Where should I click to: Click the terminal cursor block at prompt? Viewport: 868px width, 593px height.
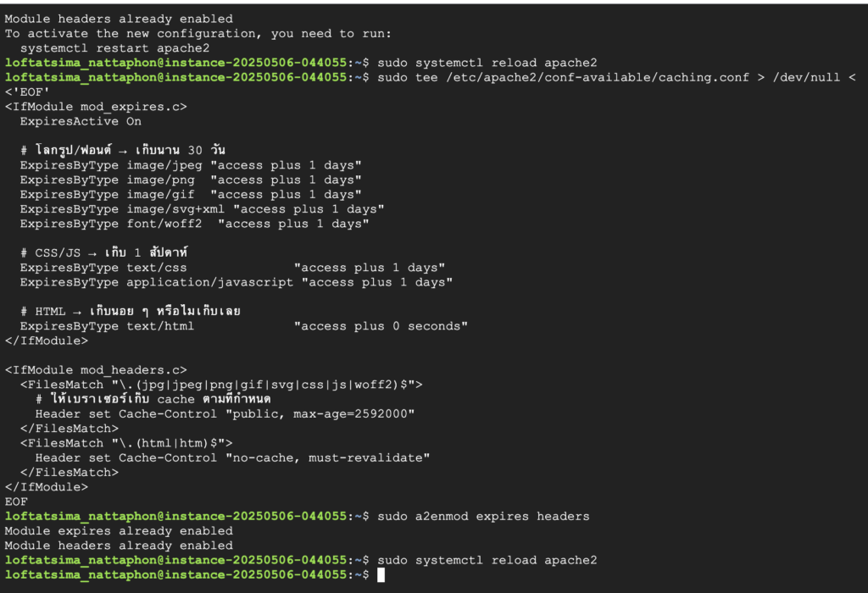click(x=381, y=575)
